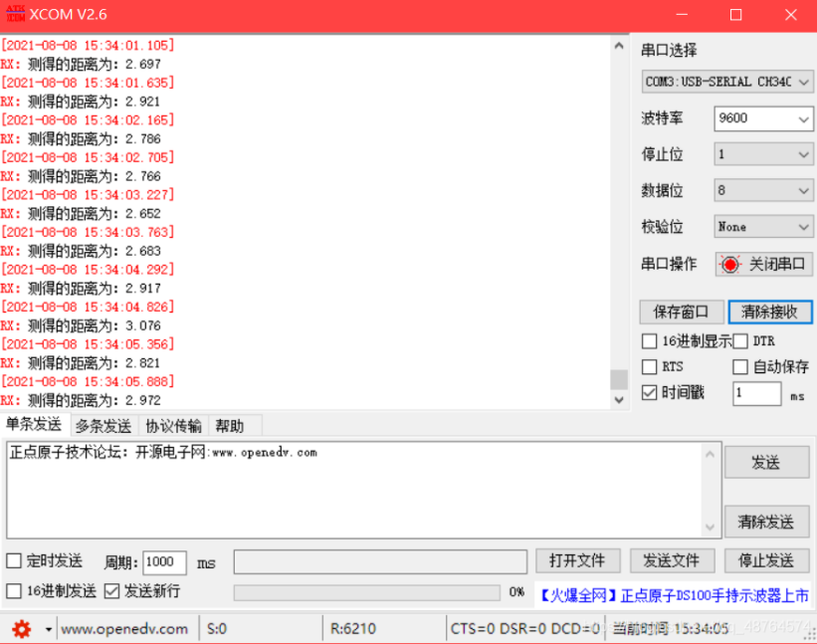Click the XCOM app logo in title bar
The width and height of the screenshot is (817, 644).
click(16, 14)
